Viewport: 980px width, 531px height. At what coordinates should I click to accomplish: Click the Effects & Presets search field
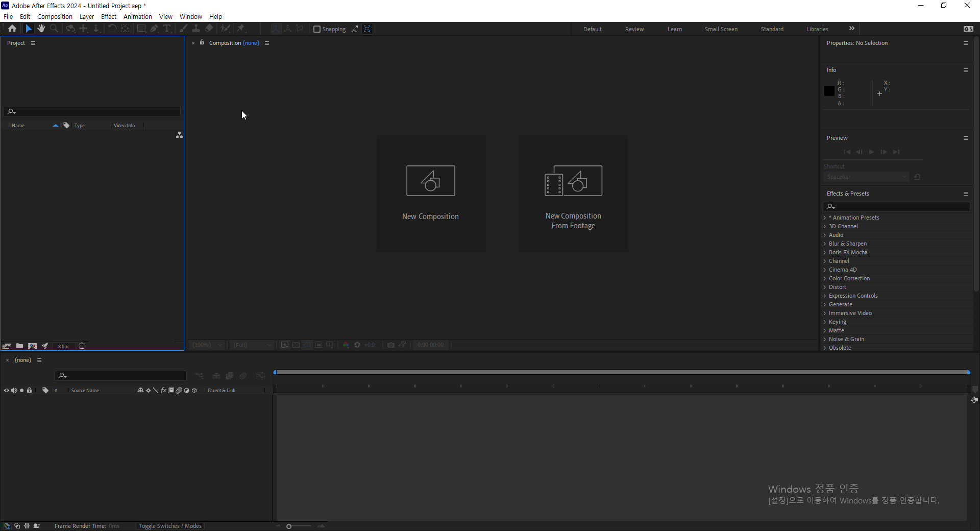(896, 206)
